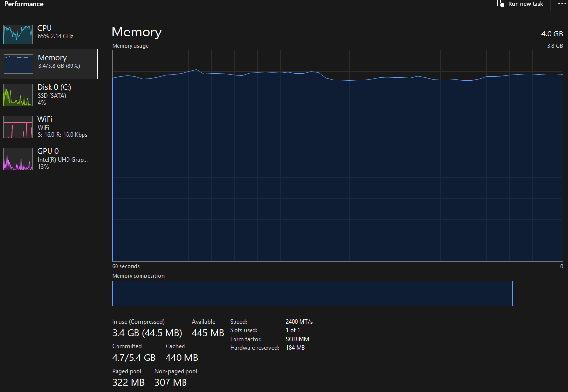This screenshot has height=392, width=568.
Task: Click the SODIMM form factor value
Action: 298,339
